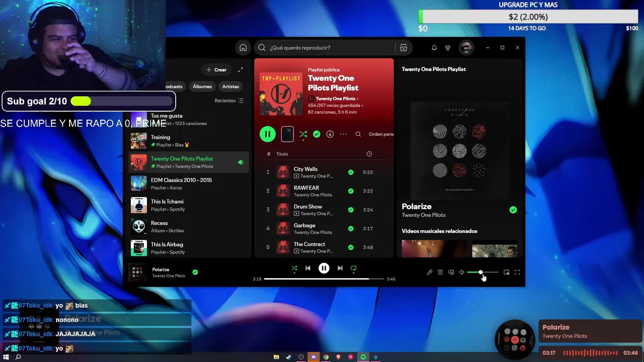Skip to the previous track
Screen dimensions: 644x362
coord(308,268)
